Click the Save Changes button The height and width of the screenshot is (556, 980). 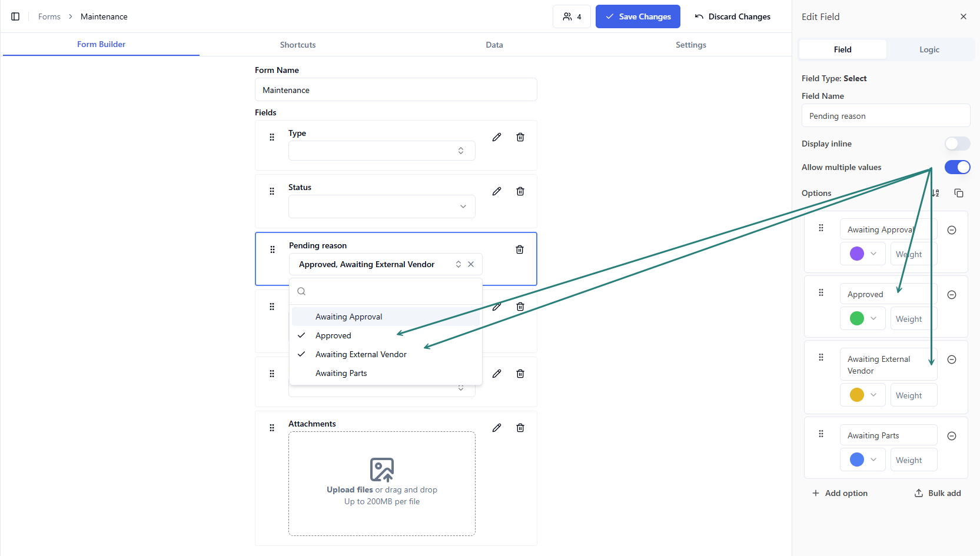(638, 16)
